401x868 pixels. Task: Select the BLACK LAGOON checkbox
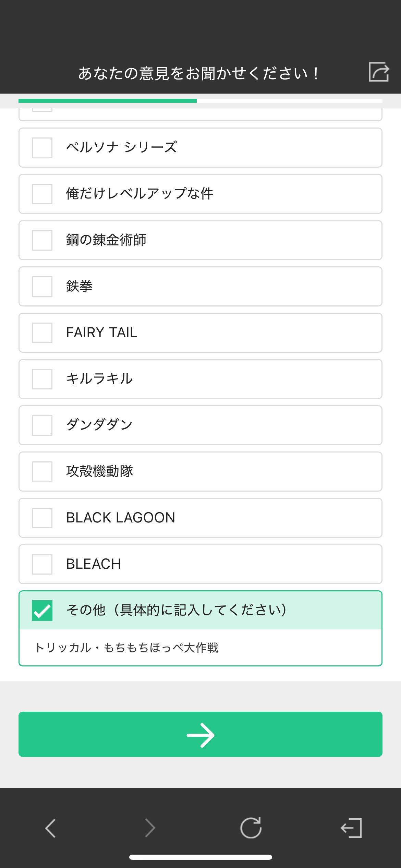click(42, 518)
